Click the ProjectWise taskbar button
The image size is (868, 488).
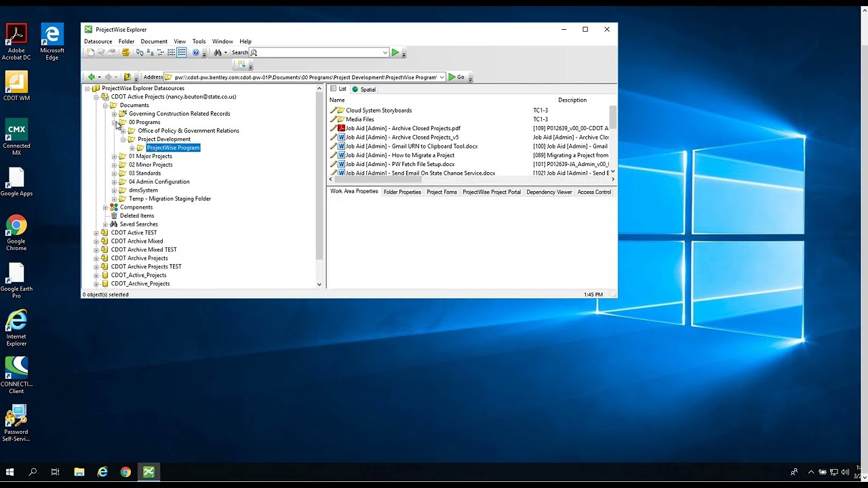click(x=149, y=472)
